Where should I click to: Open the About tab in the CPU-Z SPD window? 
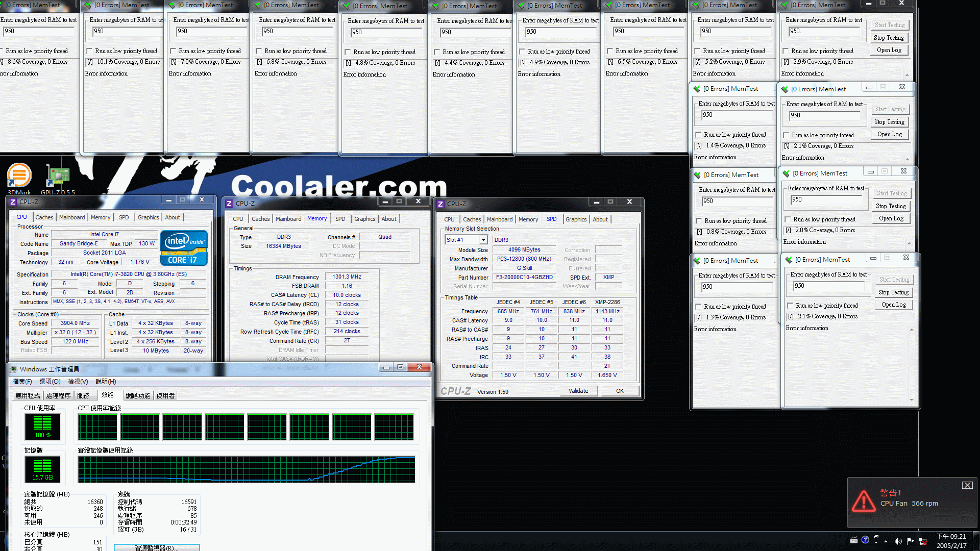[600, 219]
